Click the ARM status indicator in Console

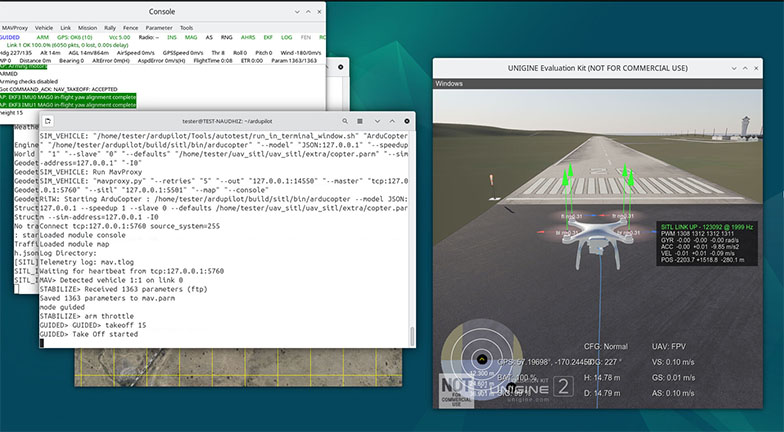click(x=42, y=38)
